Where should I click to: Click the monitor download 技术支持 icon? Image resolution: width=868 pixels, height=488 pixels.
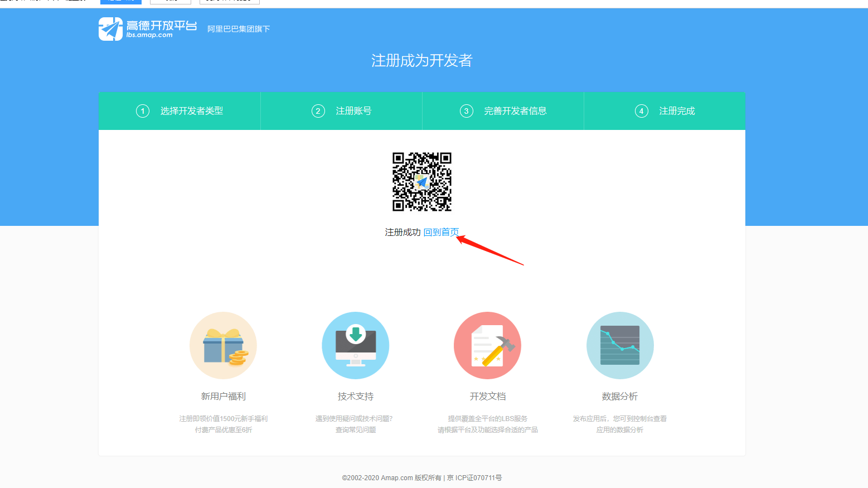(x=356, y=345)
